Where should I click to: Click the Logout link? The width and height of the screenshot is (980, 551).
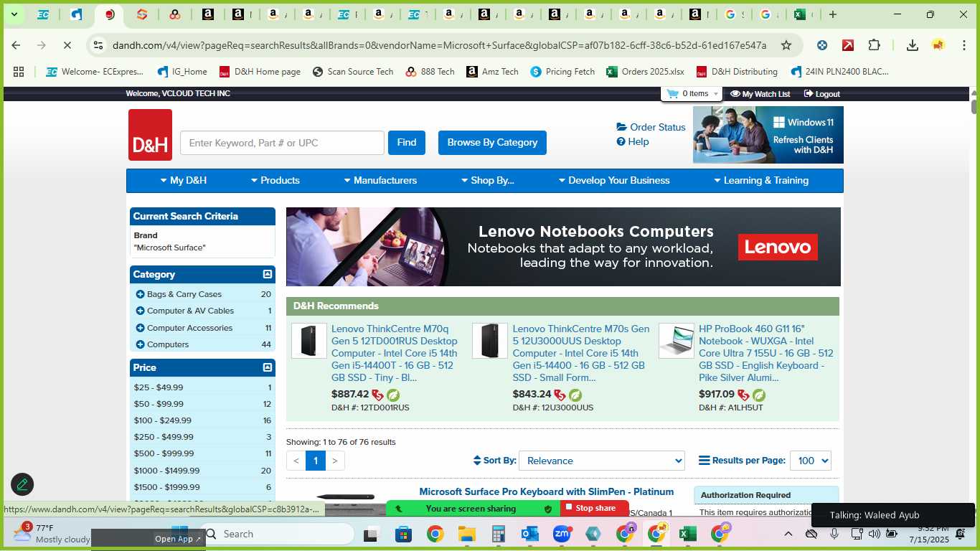(x=822, y=94)
